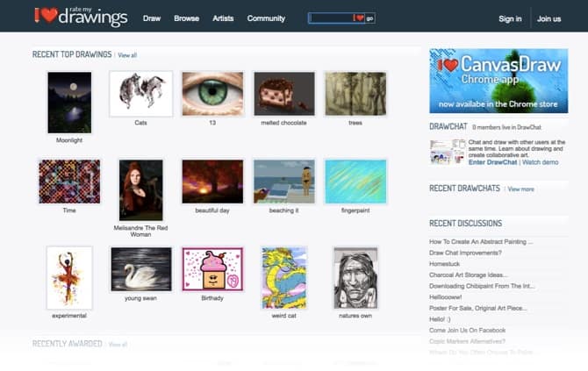588x371 pixels.
Task: Click Join us link
Action: (x=549, y=18)
